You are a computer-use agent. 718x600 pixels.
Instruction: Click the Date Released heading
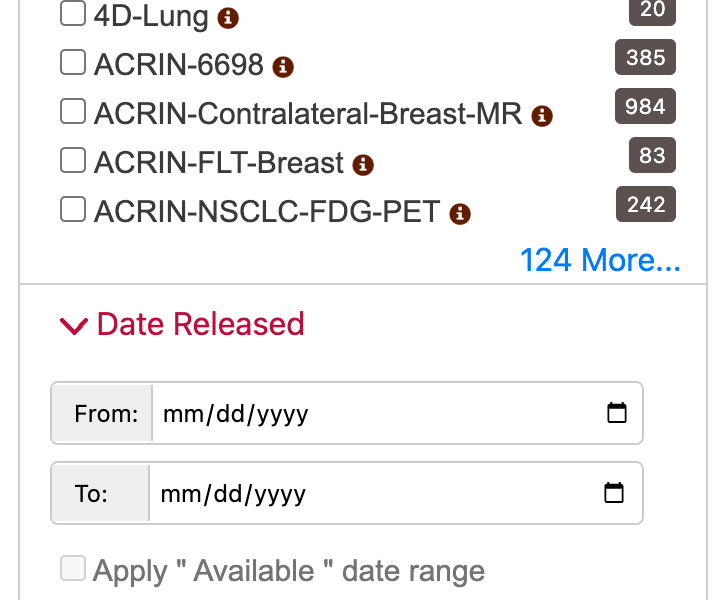click(201, 324)
